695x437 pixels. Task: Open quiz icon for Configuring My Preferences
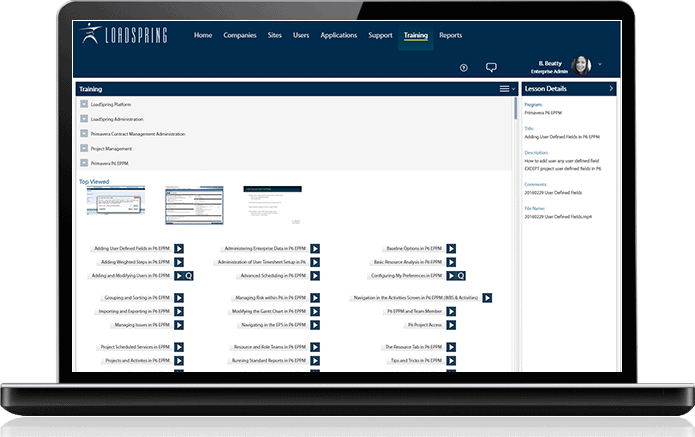(461, 276)
